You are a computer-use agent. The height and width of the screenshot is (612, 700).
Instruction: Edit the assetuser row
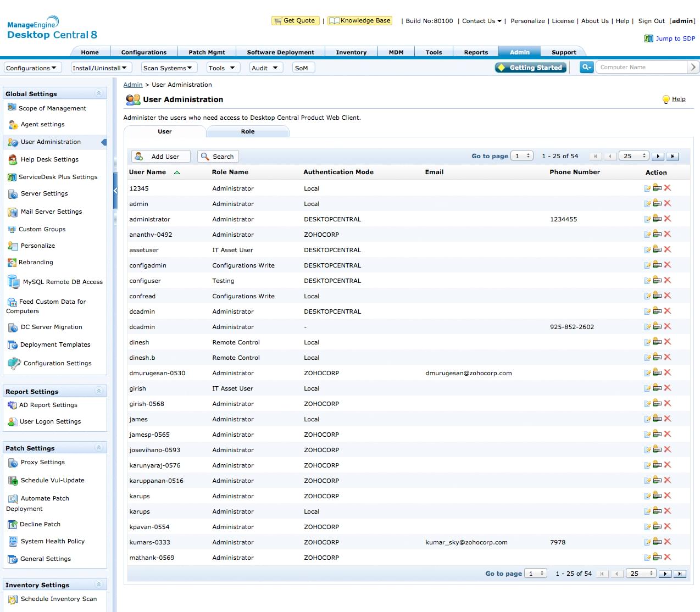pos(647,250)
